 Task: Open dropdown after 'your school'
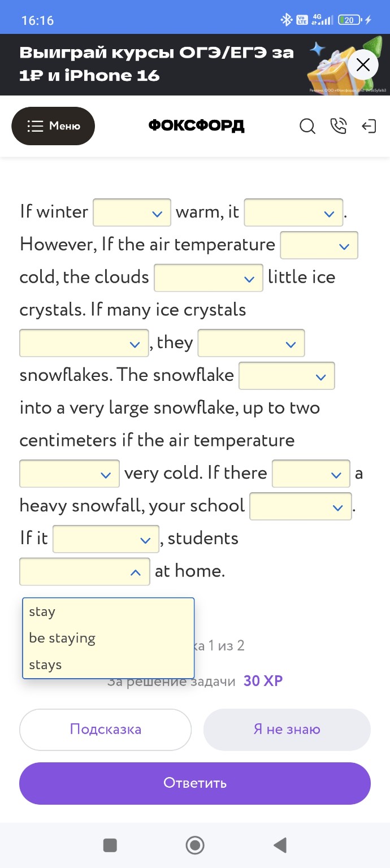click(x=300, y=507)
